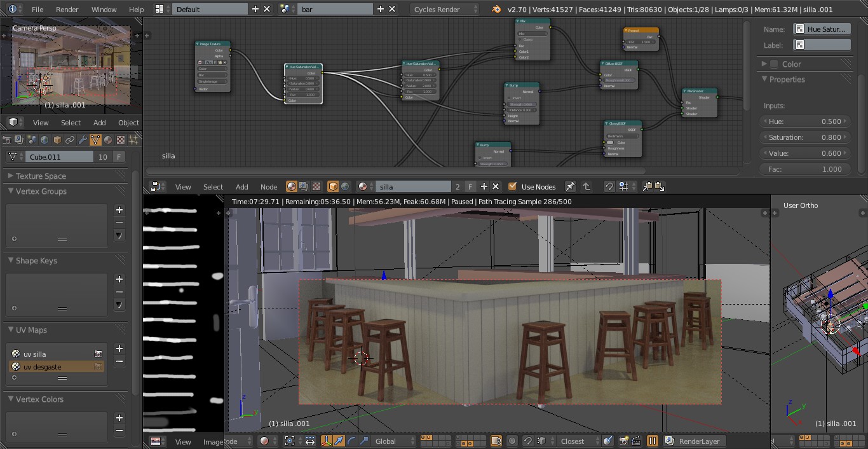Toggle fake user F for Cube.011 mesh
This screenshot has height=449, width=868.
(119, 156)
